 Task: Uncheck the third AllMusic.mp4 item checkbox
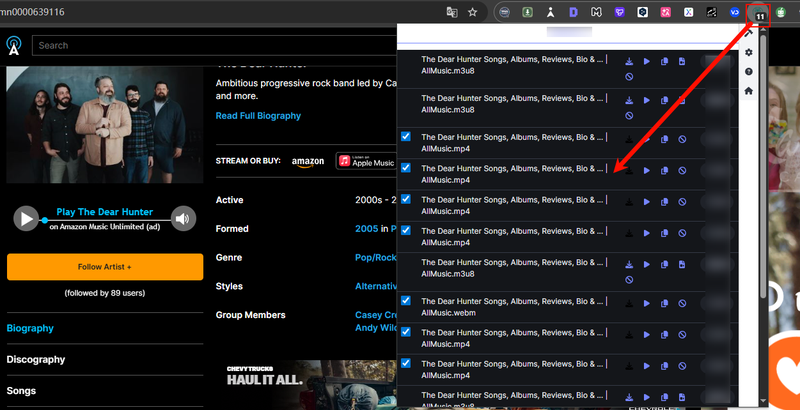pos(406,199)
